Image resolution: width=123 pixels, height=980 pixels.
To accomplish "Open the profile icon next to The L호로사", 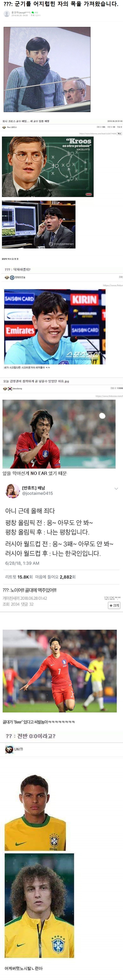I will click(x=5, y=127).
